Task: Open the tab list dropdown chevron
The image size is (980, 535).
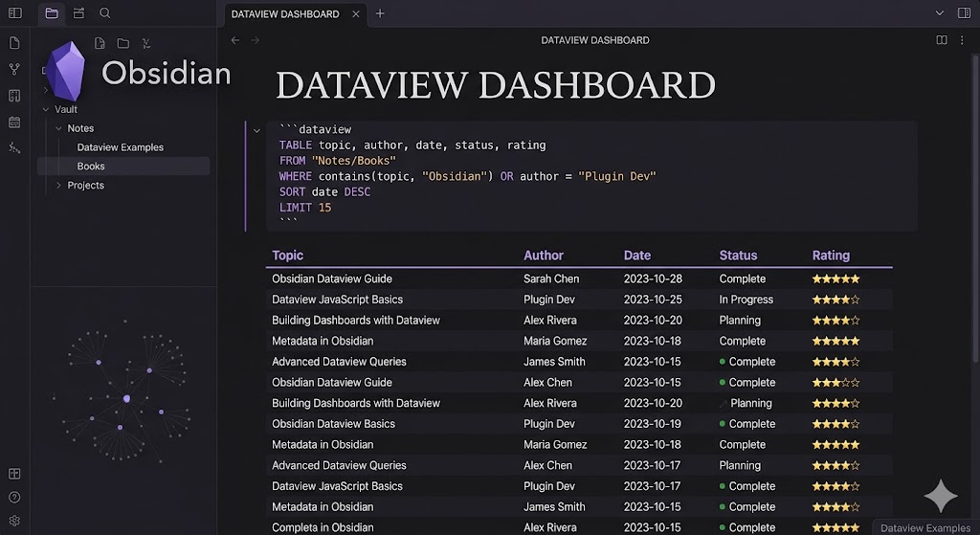Action: (940, 13)
